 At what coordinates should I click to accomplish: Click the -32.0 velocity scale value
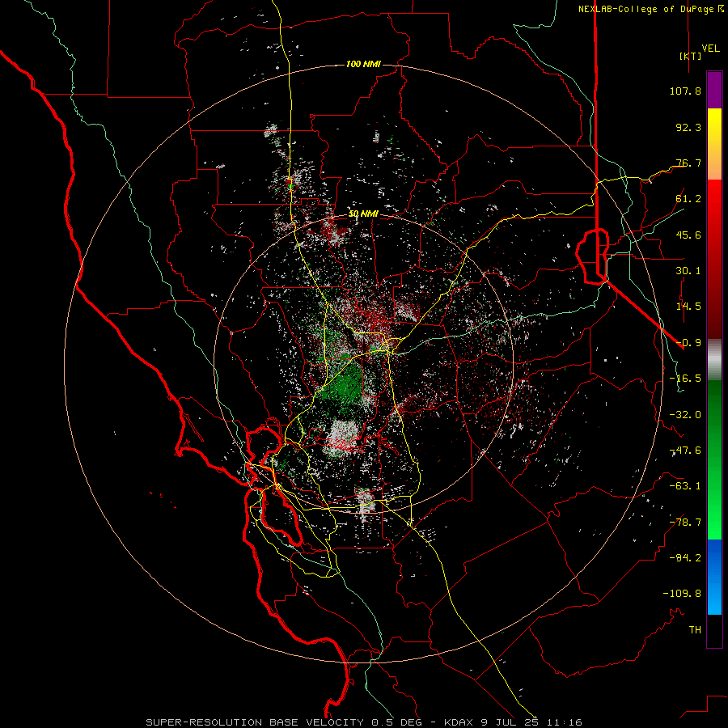point(685,415)
